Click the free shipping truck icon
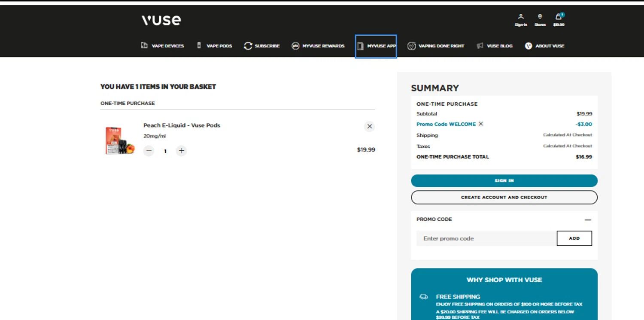 click(x=424, y=297)
